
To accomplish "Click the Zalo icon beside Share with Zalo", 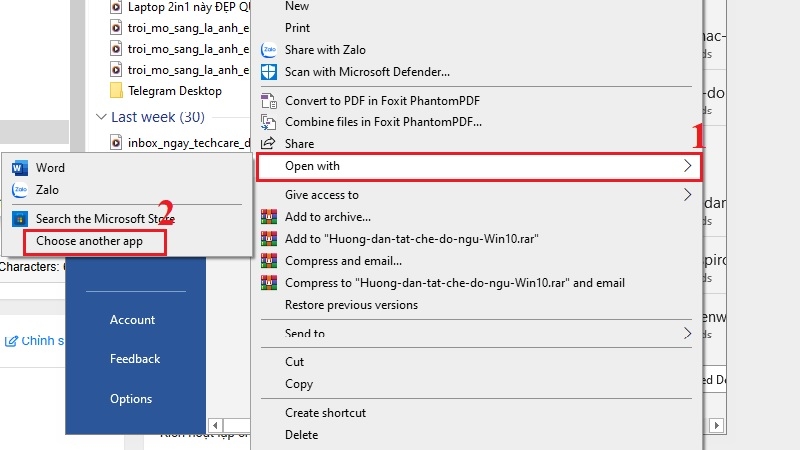I will pos(269,50).
